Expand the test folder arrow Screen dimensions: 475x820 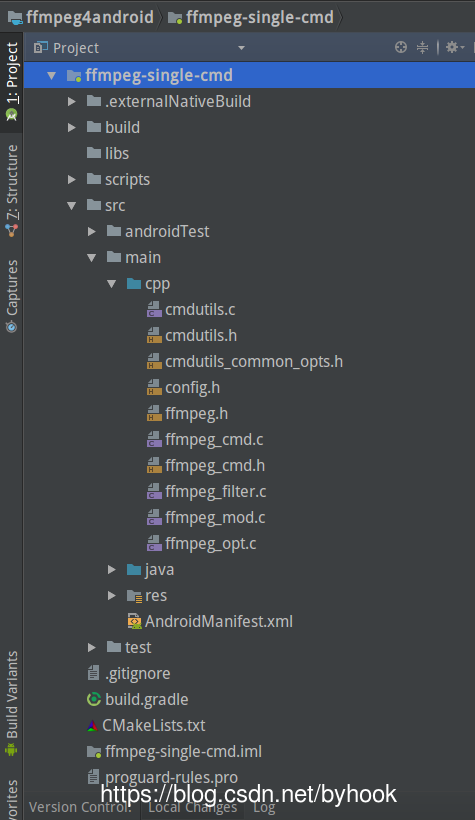coord(92,647)
